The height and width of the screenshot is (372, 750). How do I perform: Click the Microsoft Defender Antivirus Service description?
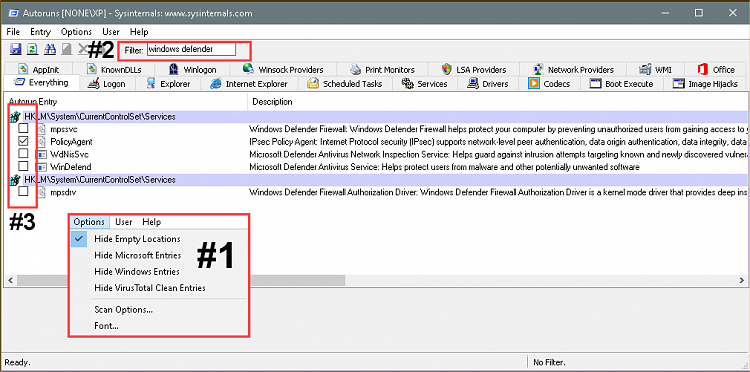click(x=444, y=167)
